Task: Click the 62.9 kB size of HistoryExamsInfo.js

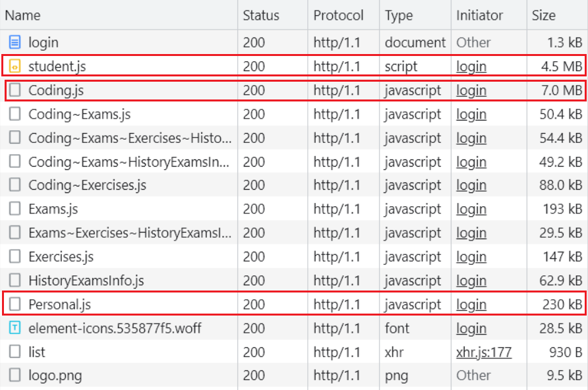Action: pos(560,281)
